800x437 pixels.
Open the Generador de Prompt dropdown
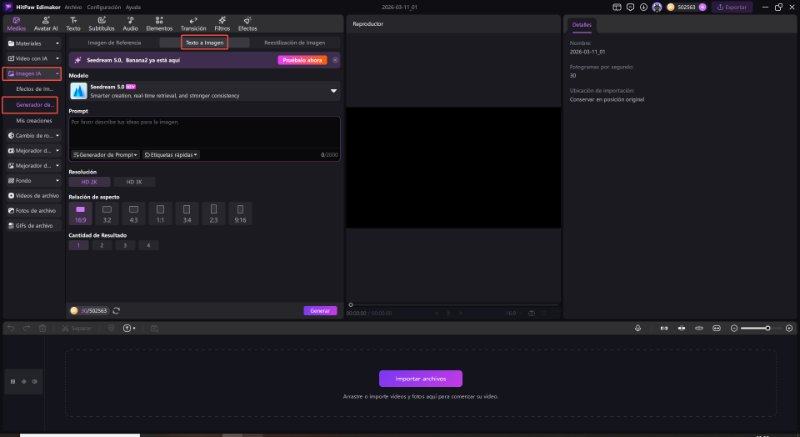pos(105,155)
